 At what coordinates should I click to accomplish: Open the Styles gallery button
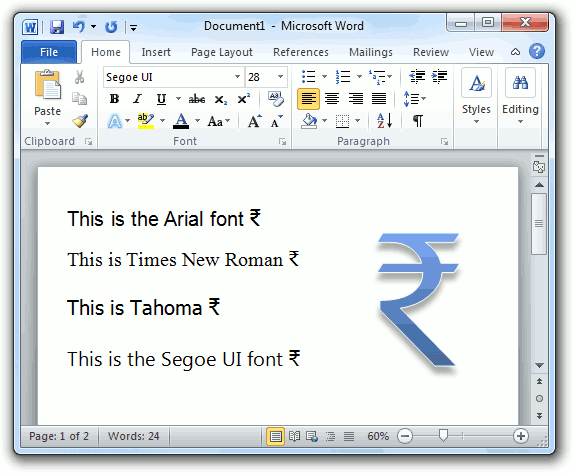click(x=476, y=97)
